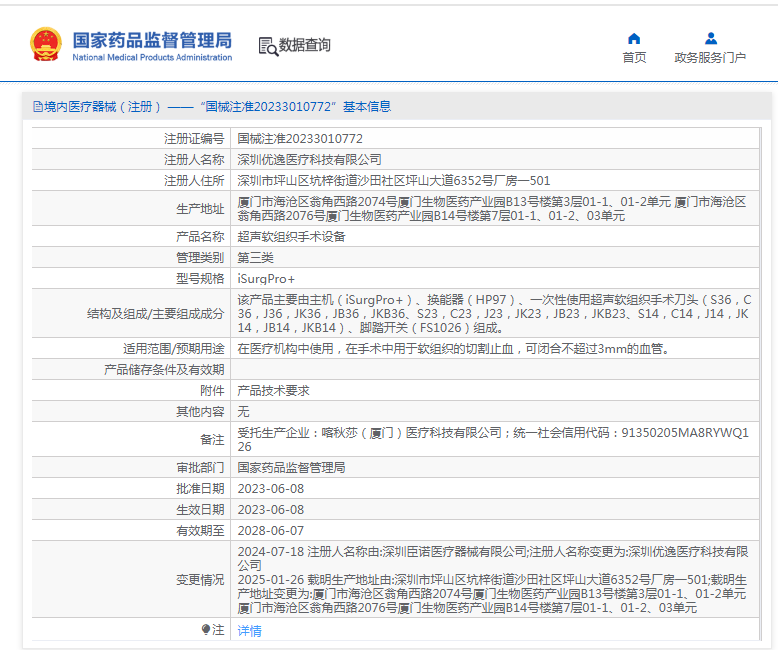Click the 第三类 management category value

tap(255, 258)
